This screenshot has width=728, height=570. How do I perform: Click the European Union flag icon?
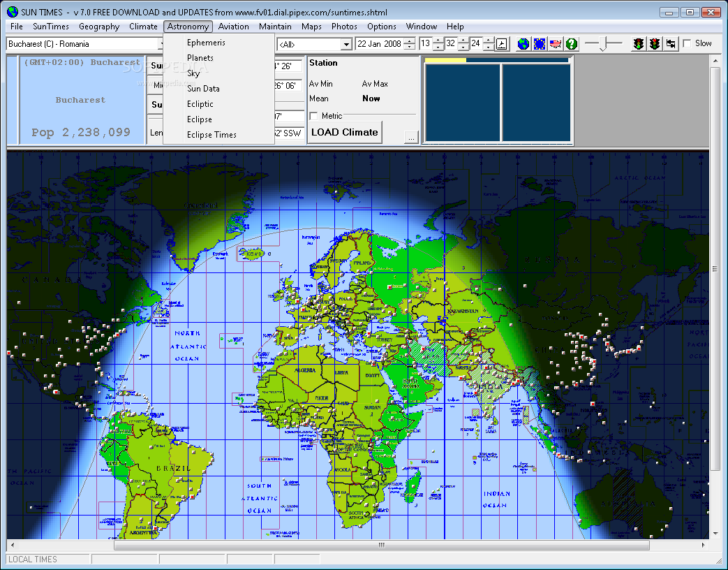click(x=539, y=44)
